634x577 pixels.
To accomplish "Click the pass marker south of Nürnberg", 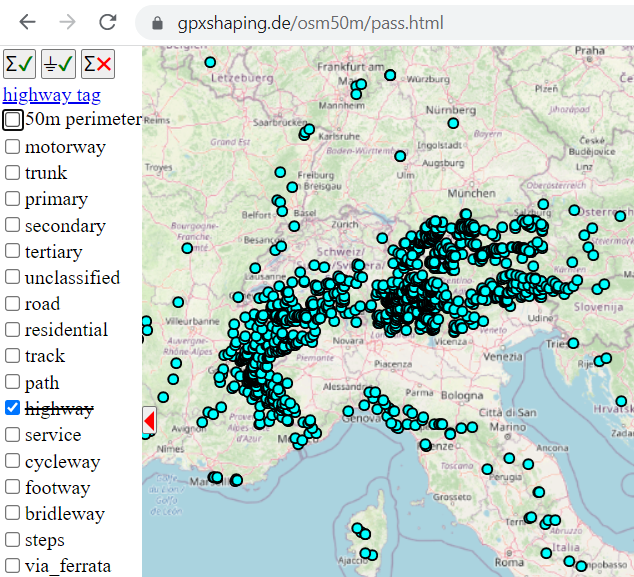I will coord(453,123).
